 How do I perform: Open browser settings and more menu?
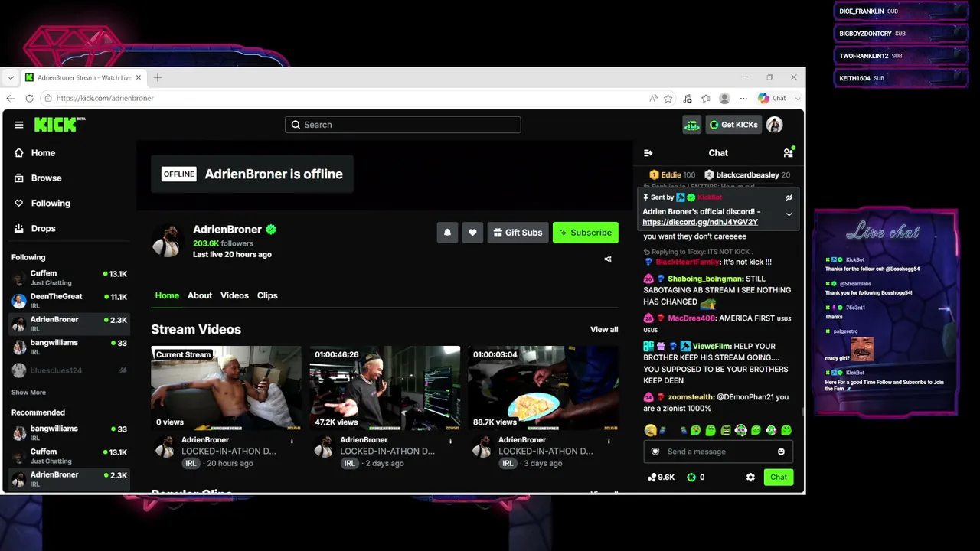coord(743,98)
